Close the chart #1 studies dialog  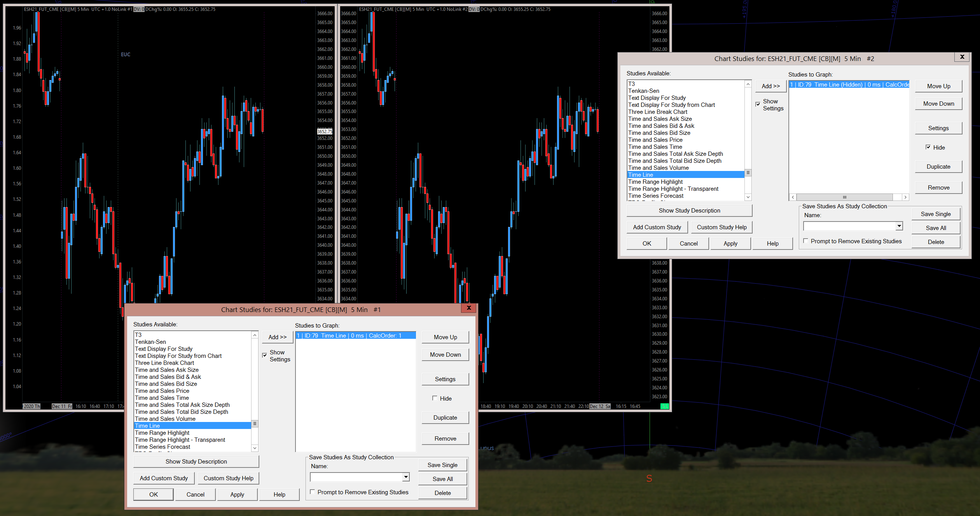pos(469,308)
